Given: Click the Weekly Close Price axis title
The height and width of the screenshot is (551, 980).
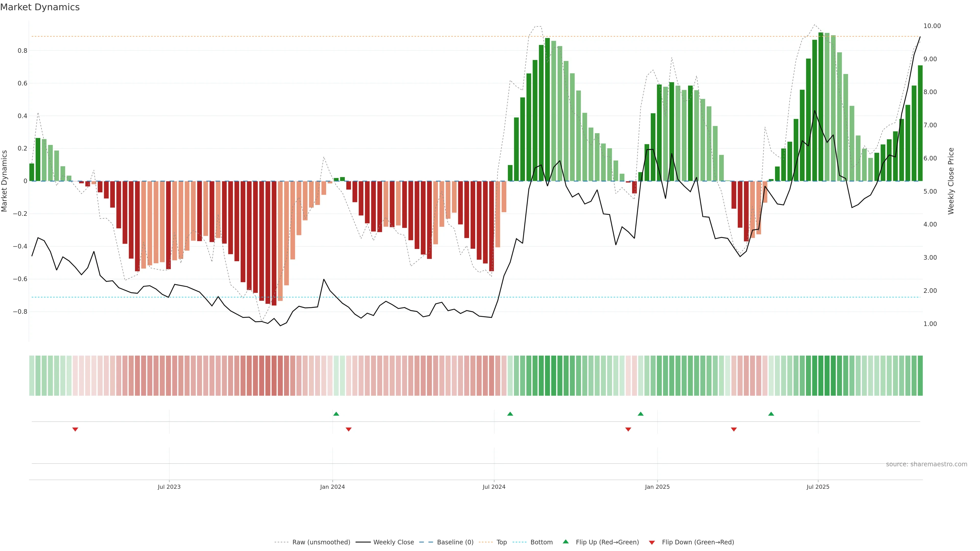Looking at the screenshot, I should [x=951, y=181].
